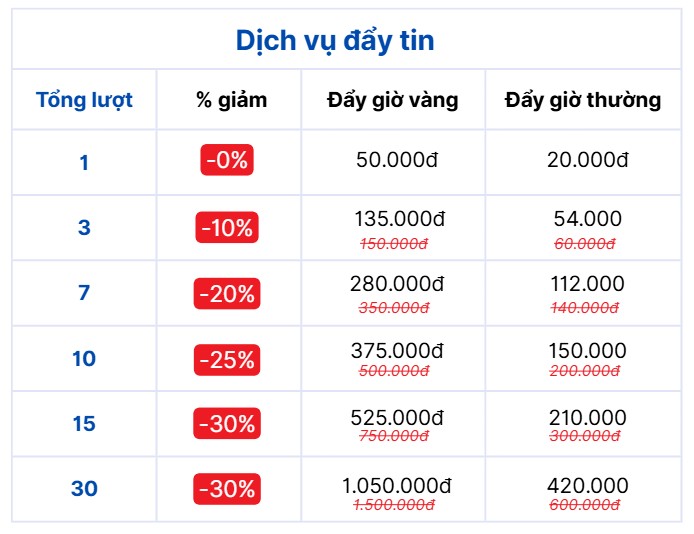Click the red -25% discount badge
The height and width of the screenshot is (534, 694).
(227, 359)
